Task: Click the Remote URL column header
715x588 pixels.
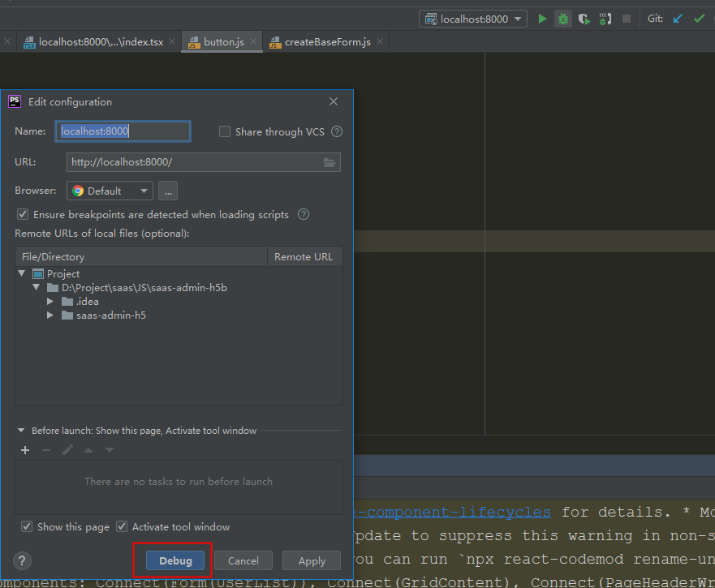Action: (304, 256)
